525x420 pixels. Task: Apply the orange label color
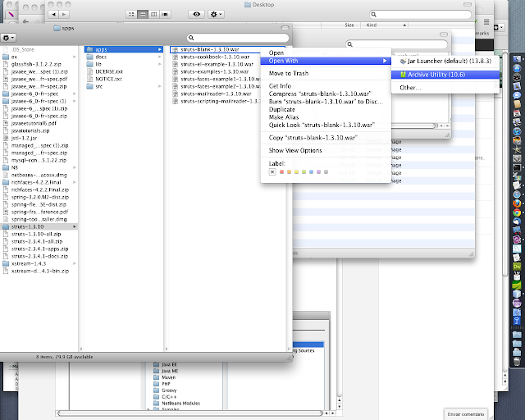289,171
